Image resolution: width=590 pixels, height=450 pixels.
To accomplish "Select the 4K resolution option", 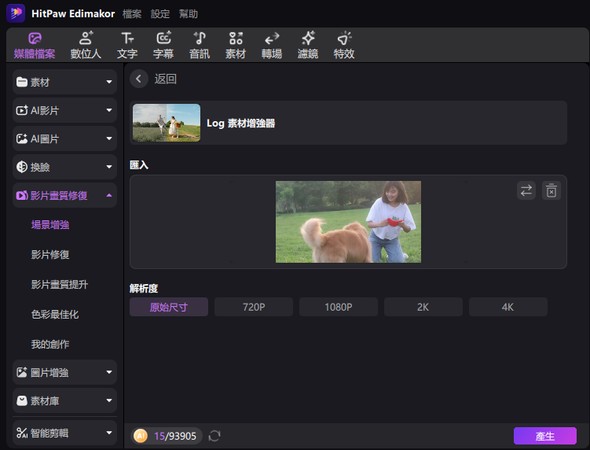I will coord(508,307).
